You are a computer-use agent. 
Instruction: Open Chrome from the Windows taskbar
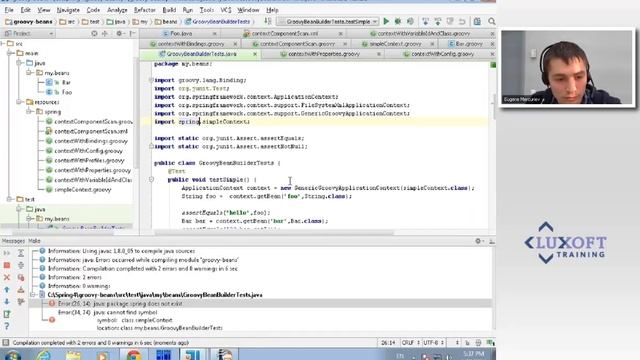tap(133, 355)
